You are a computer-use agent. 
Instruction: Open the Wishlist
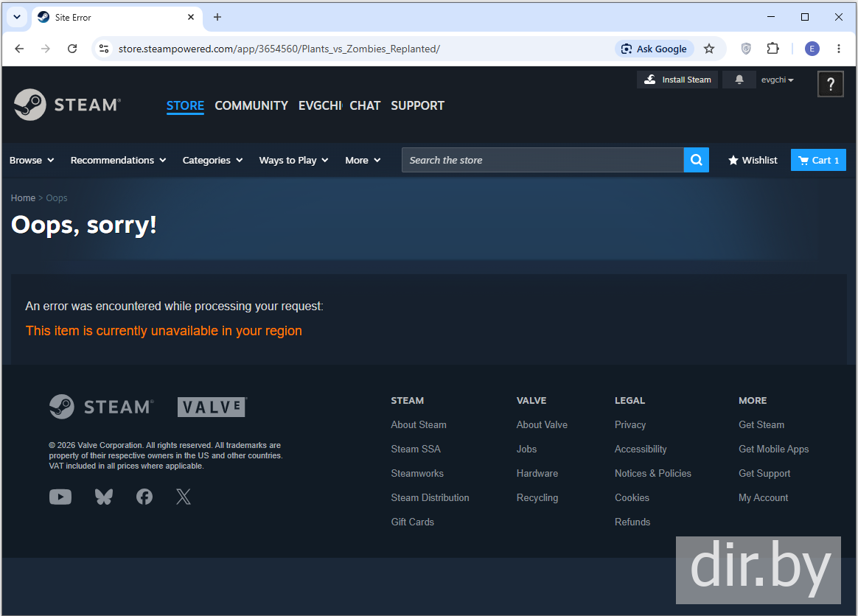[753, 161]
